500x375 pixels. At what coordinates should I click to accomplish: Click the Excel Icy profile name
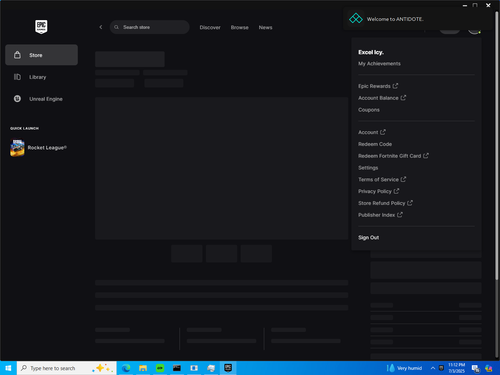coord(371,52)
